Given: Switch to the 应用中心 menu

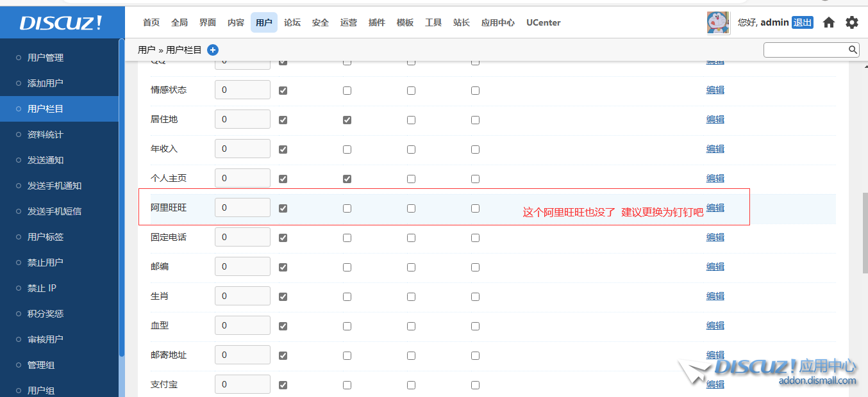Looking at the screenshot, I should coord(498,22).
